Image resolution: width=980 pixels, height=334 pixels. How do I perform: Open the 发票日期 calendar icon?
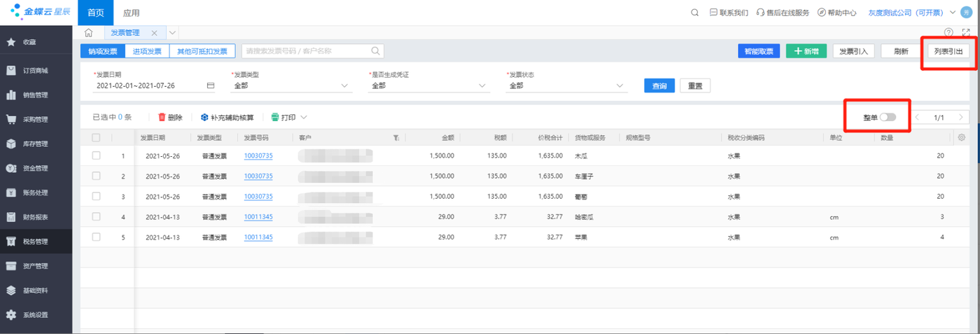tap(211, 85)
